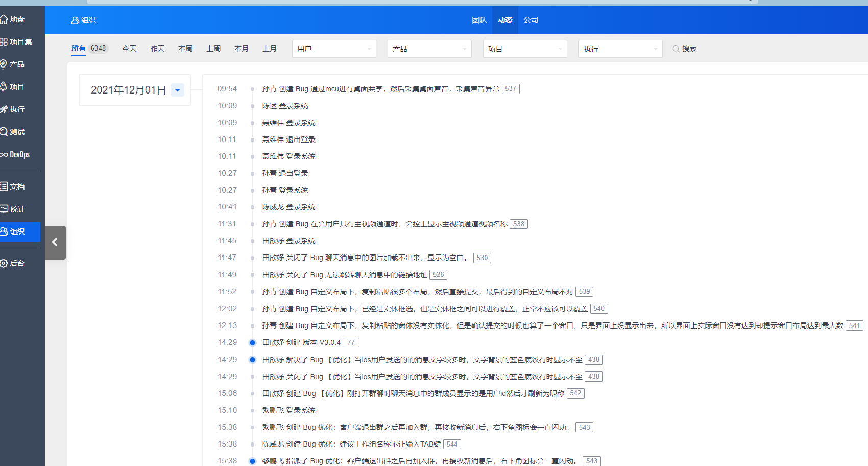Open the 后台 admin gear icon

tap(4, 263)
